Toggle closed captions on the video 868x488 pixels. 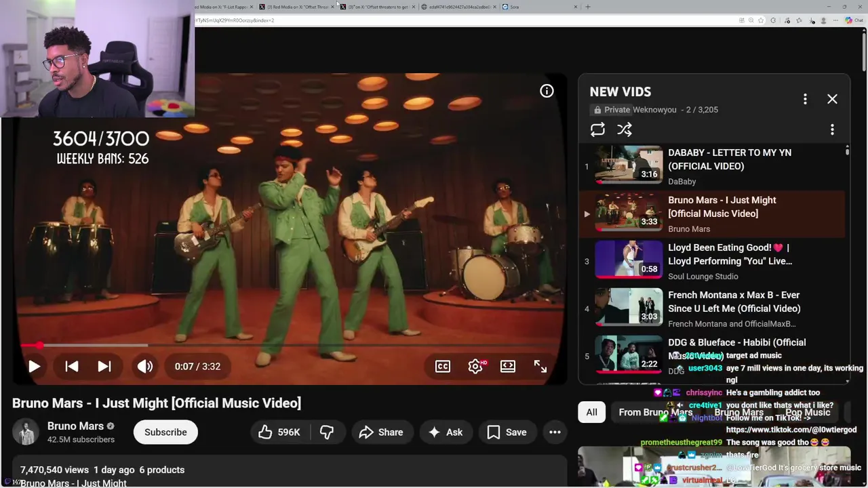[x=443, y=366]
